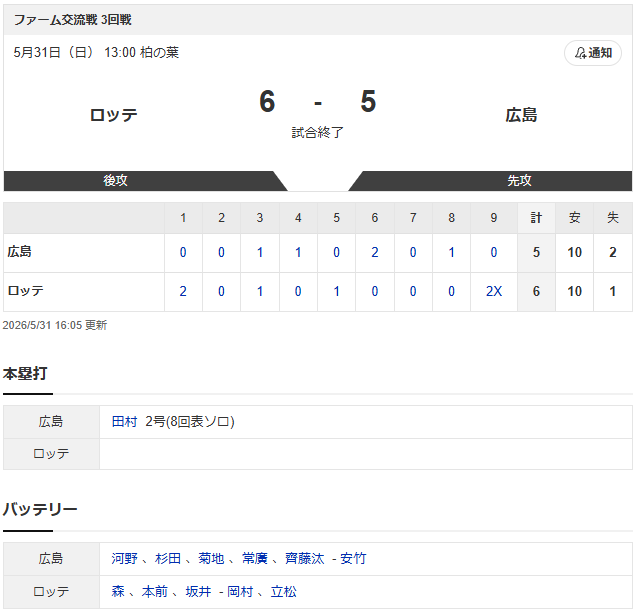Click the 先攻 banner label

(x=519, y=181)
